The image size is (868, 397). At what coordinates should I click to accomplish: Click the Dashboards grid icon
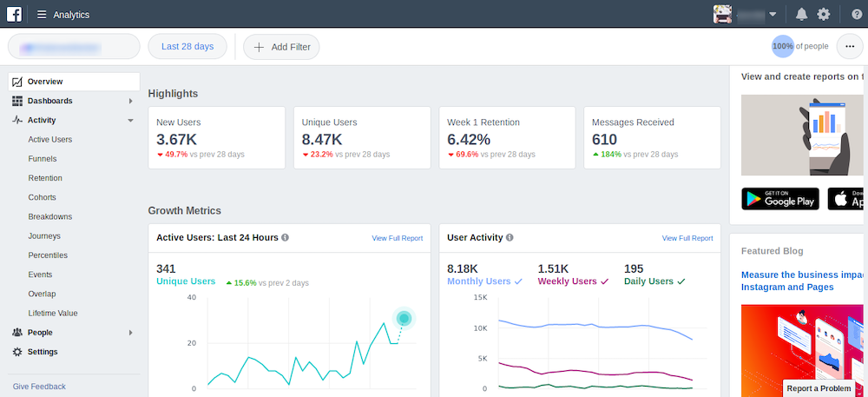tap(17, 101)
